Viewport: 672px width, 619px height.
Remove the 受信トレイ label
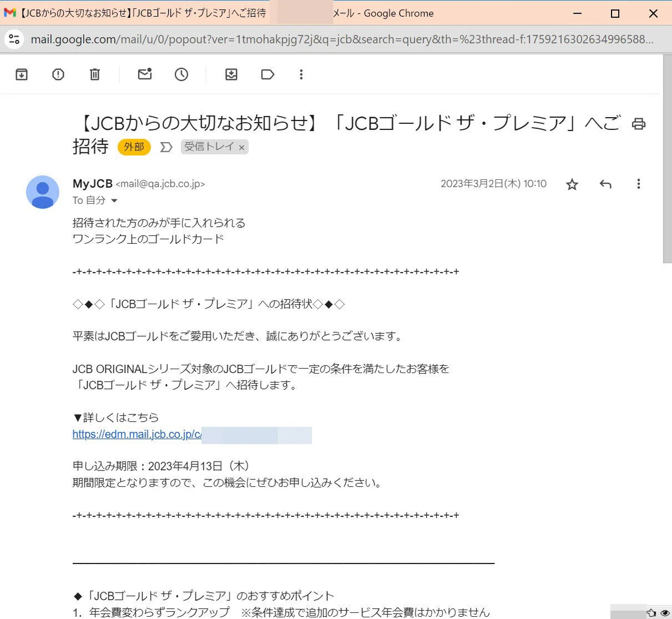coord(241,147)
